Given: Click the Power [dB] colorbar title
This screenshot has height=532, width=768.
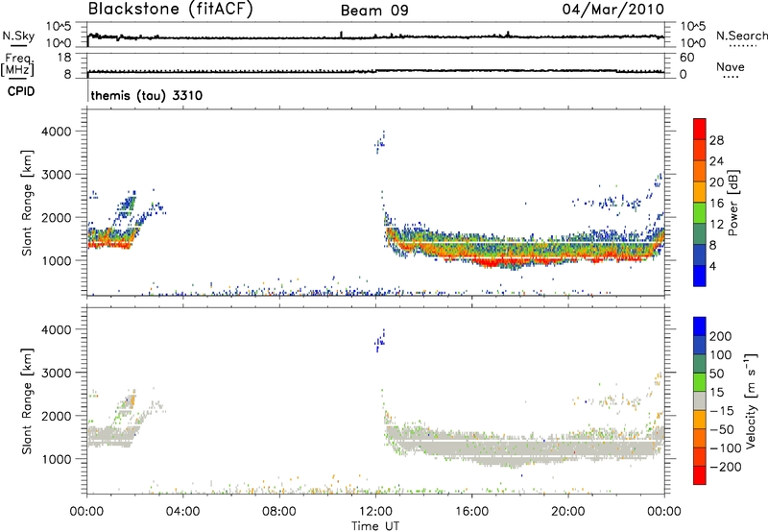Looking at the screenshot, I should click(x=732, y=203).
